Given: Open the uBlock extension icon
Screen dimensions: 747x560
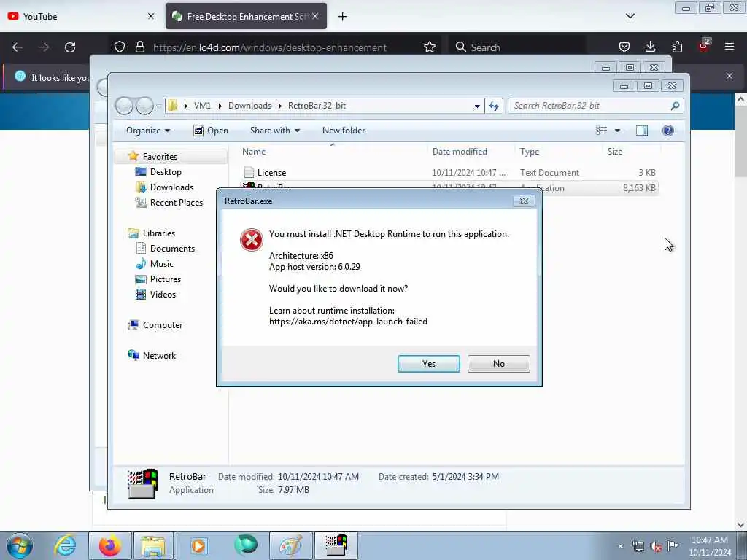Looking at the screenshot, I should pyautogui.click(x=704, y=46).
